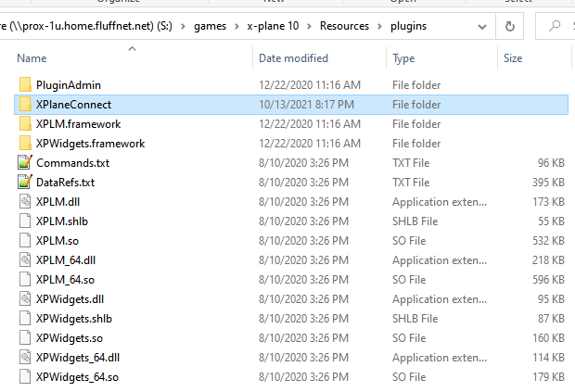Select the XPLM_64.so file name
Screen dimensions: 575x392
[x=65, y=280]
